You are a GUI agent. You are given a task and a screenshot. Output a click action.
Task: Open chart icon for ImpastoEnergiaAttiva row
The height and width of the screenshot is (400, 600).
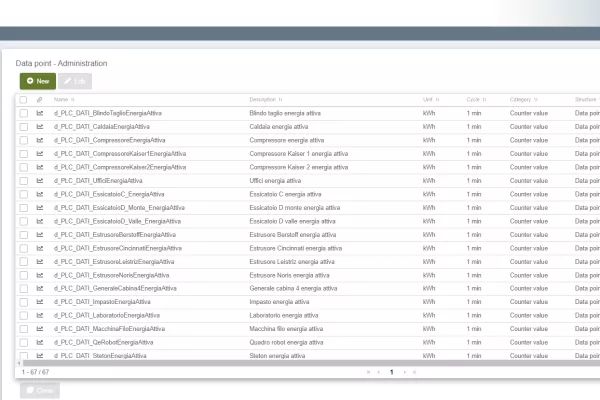coord(40,302)
